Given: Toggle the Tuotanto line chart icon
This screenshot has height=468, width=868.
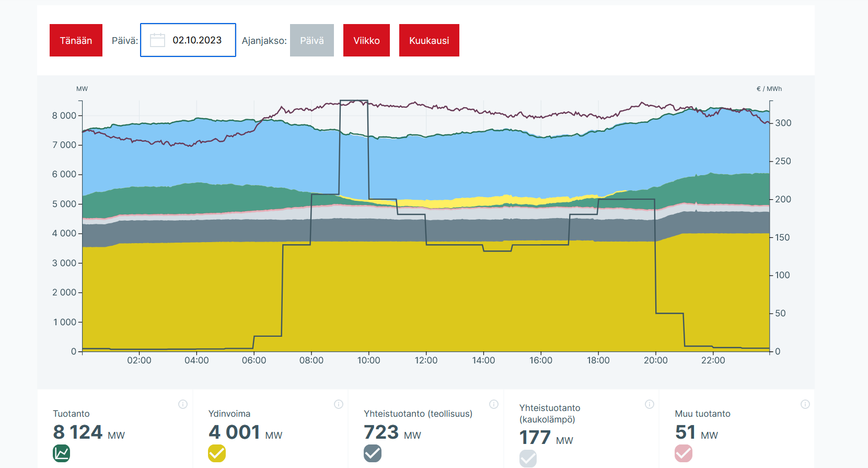Looking at the screenshot, I should [62, 453].
